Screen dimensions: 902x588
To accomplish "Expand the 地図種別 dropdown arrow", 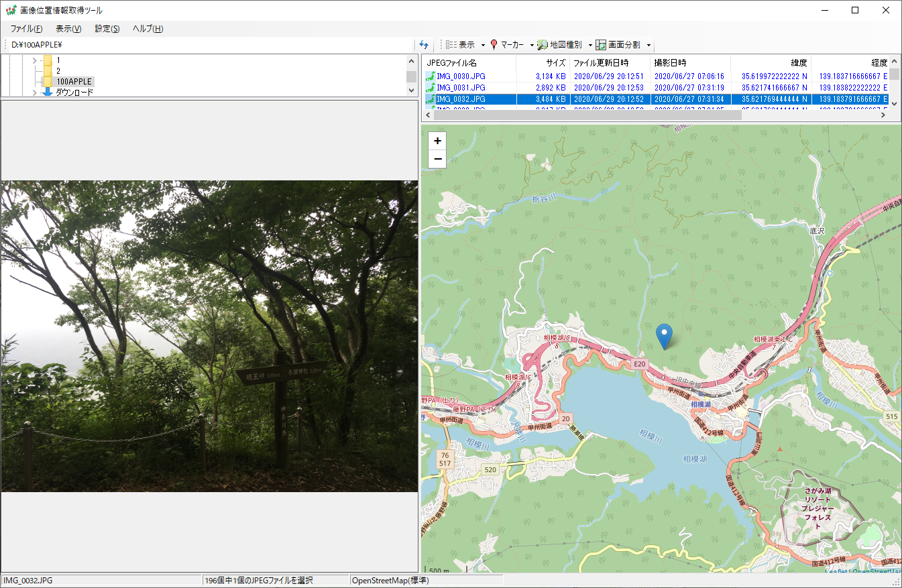I will [590, 45].
